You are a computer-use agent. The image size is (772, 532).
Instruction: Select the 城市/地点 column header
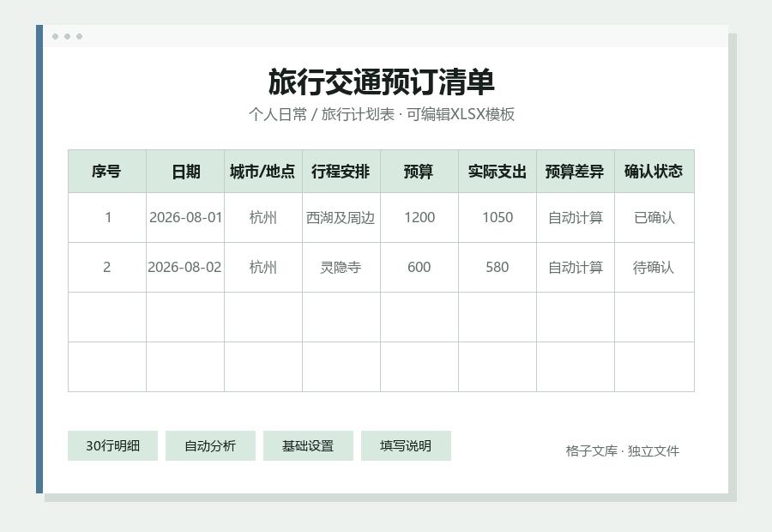[263, 172]
